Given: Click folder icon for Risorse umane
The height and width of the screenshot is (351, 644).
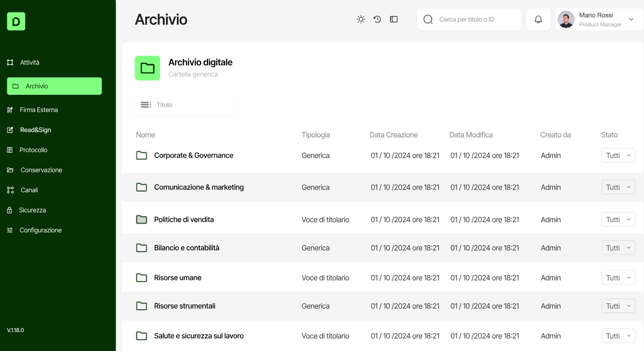Looking at the screenshot, I should click(141, 278).
